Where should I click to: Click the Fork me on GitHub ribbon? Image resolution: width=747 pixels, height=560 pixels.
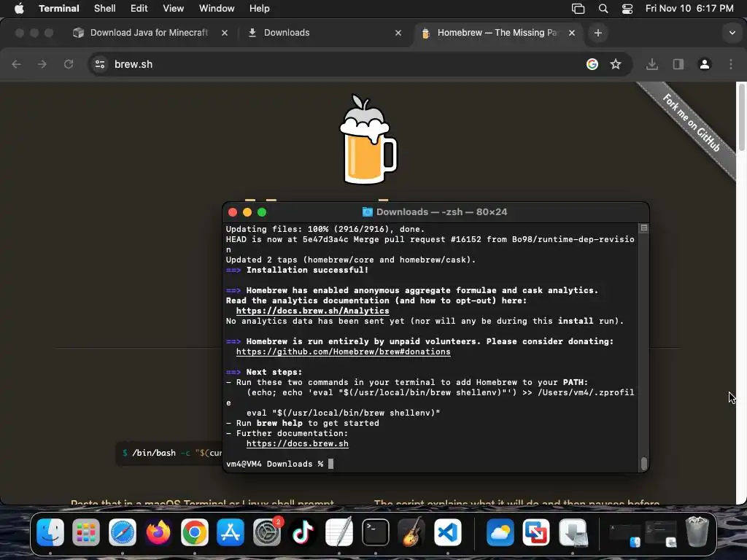[692, 123]
